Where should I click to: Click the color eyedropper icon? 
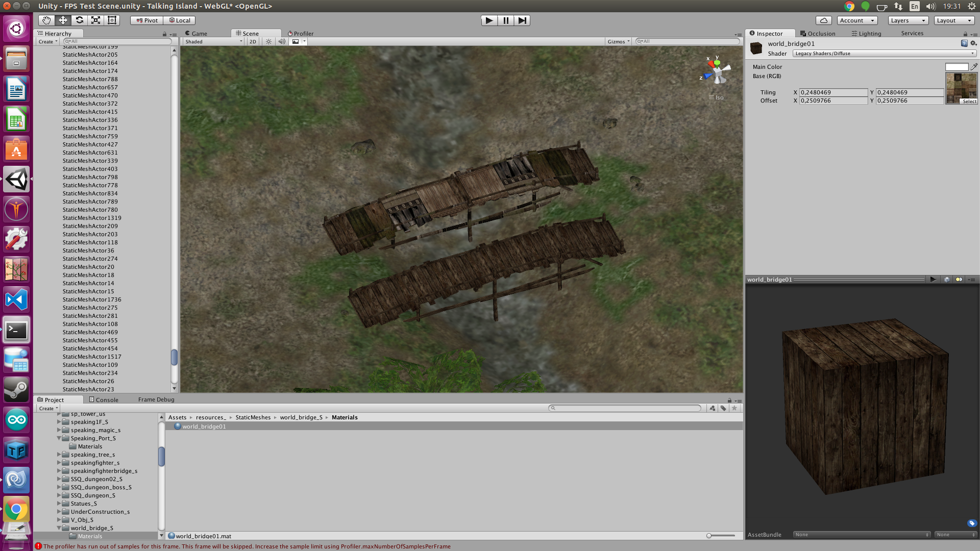coord(974,67)
